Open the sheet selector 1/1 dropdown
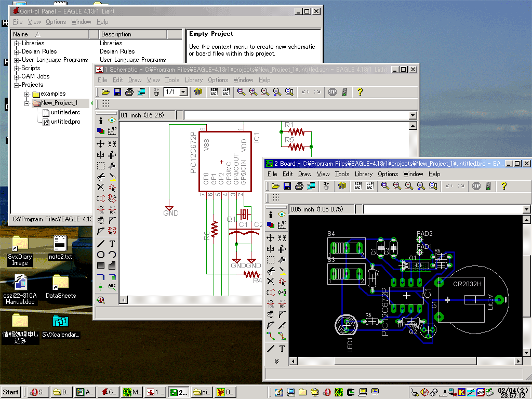 184,92
